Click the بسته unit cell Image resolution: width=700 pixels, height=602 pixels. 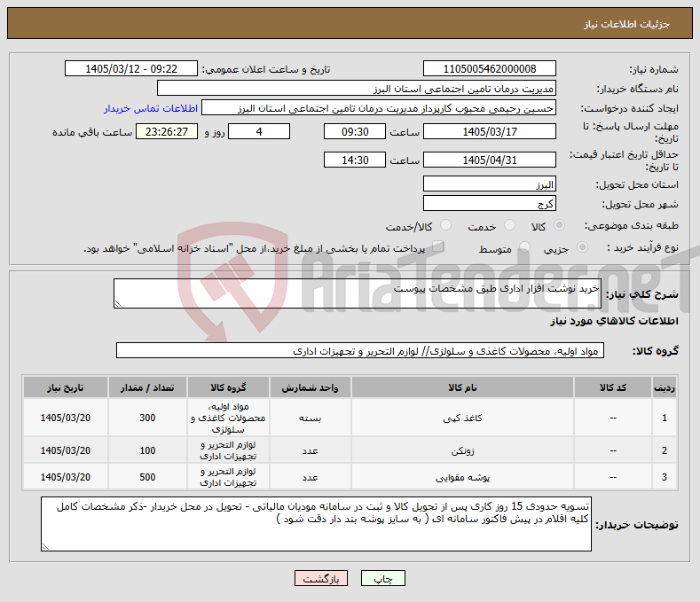310,418
